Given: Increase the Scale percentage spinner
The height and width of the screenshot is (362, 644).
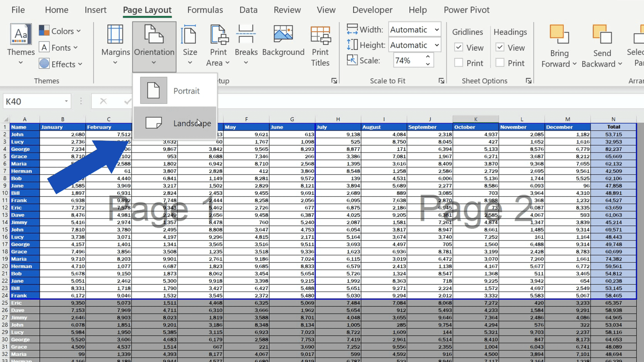Looking at the screenshot, I should [427, 57].
